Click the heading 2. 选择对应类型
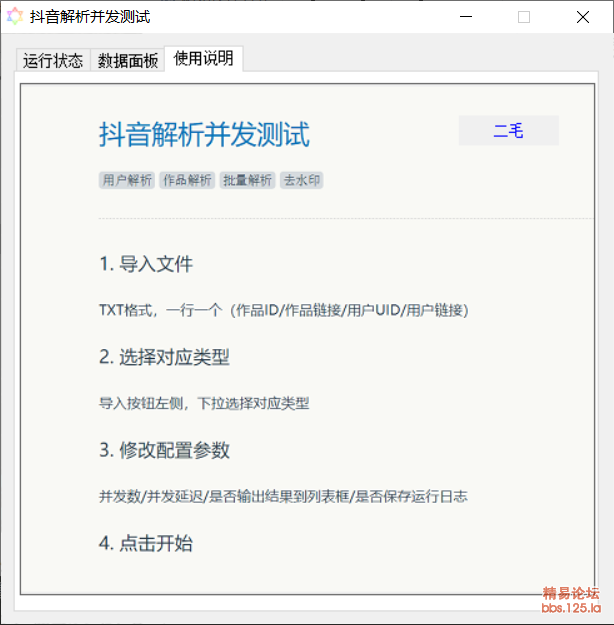The height and width of the screenshot is (625, 614). (164, 357)
